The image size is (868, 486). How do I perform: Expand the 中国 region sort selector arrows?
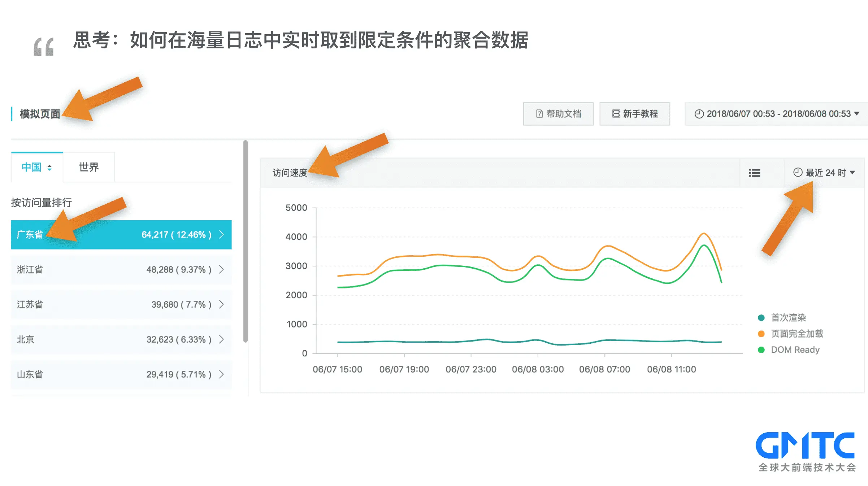(49, 168)
